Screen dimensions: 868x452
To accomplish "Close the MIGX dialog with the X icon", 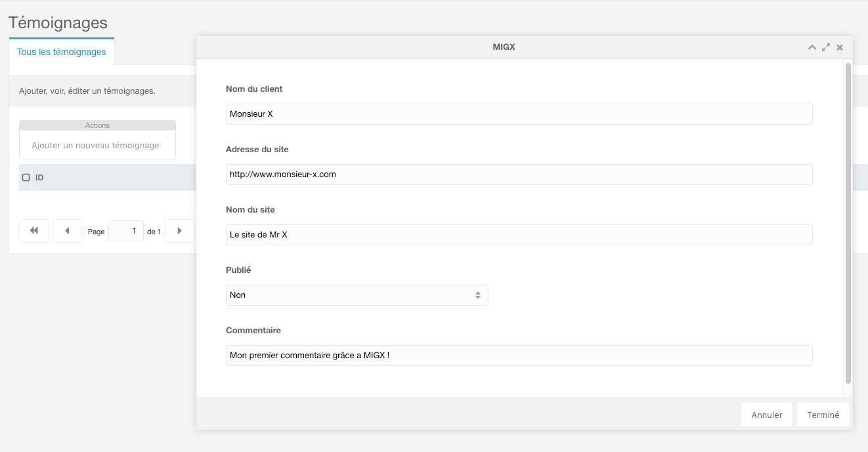I will (x=840, y=47).
